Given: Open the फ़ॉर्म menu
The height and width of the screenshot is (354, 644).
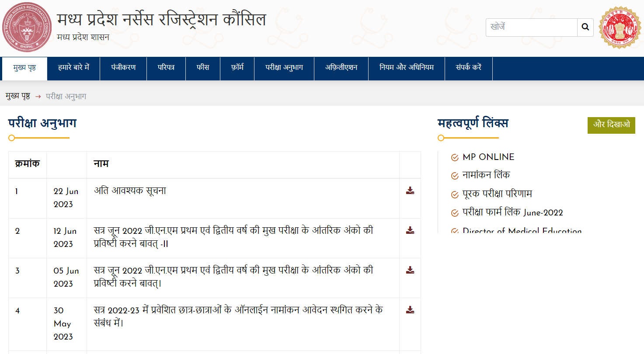Looking at the screenshot, I should (237, 68).
